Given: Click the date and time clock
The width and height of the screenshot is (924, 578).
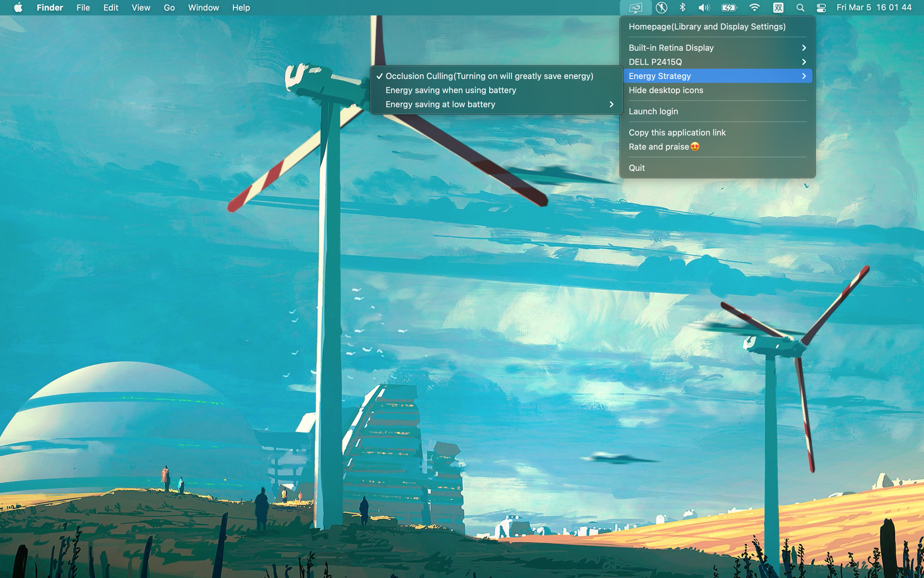Looking at the screenshot, I should [x=874, y=8].
